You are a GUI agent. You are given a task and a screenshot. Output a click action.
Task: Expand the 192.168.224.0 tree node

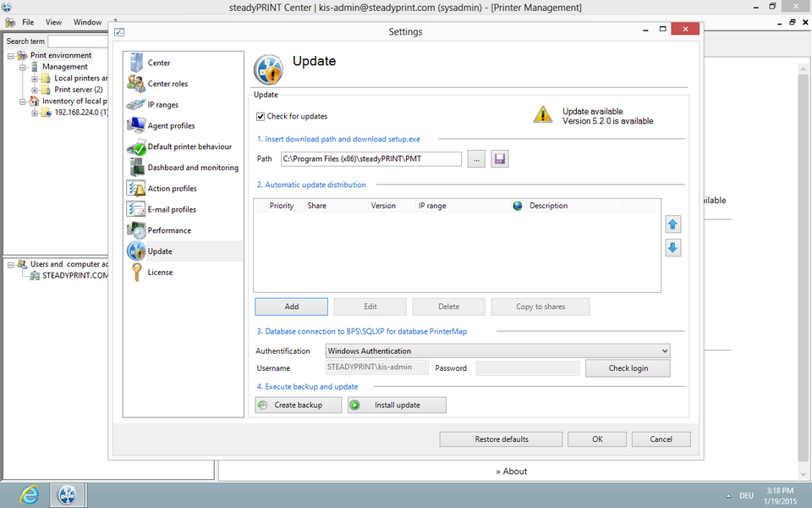tap(34, 113)
